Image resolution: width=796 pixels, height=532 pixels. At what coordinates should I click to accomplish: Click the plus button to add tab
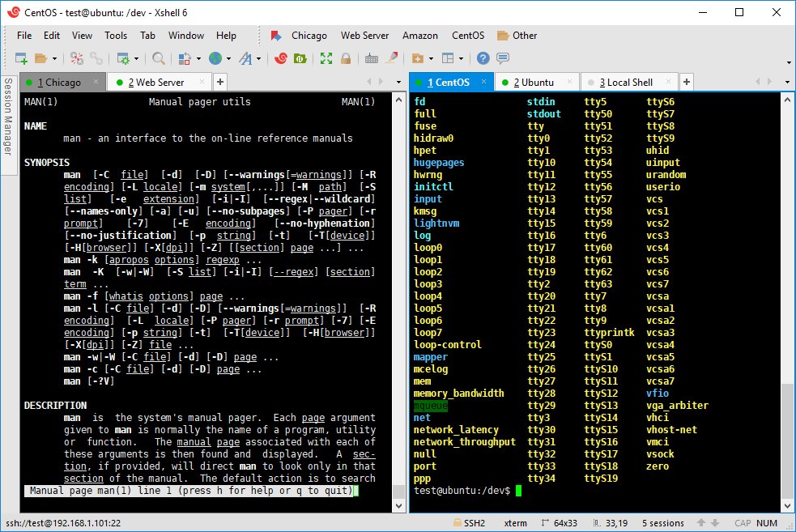(x=685, y=82)
